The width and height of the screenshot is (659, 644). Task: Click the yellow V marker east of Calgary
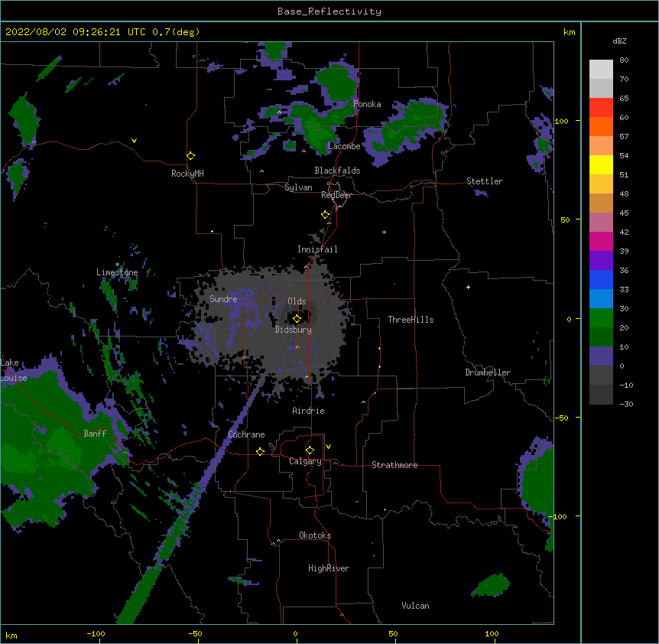(328, 447)
